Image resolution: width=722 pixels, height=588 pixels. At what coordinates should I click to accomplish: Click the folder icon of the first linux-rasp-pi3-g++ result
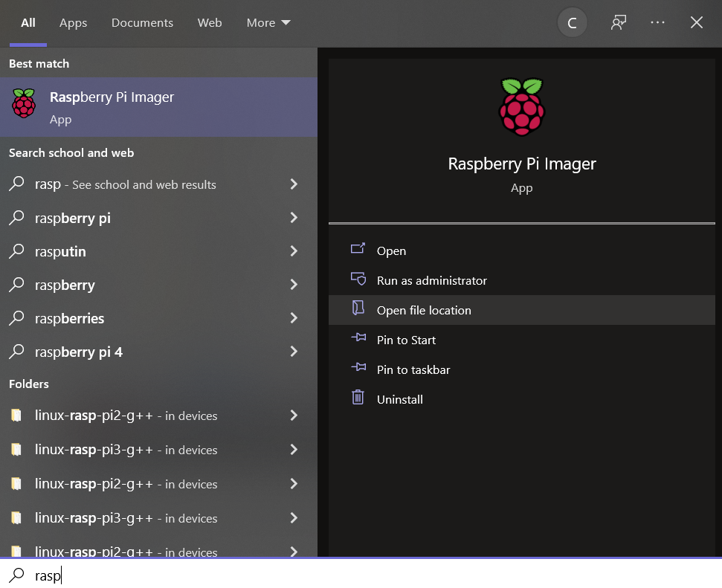(16, 450)
